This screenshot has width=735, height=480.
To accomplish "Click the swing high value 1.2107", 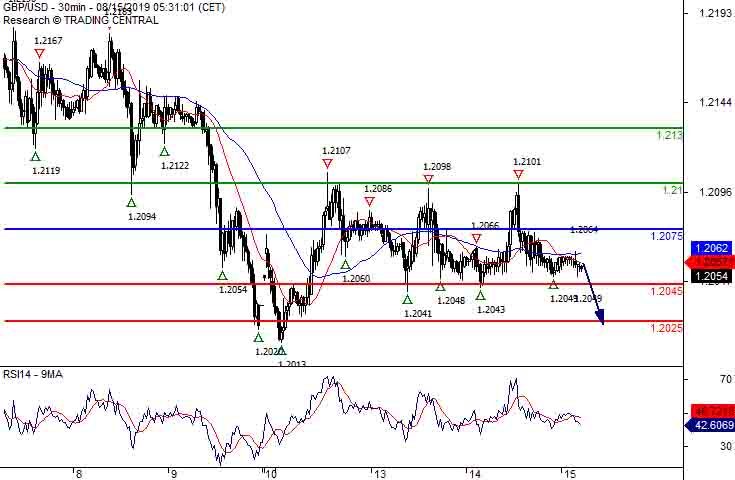I will coord(336,150).
